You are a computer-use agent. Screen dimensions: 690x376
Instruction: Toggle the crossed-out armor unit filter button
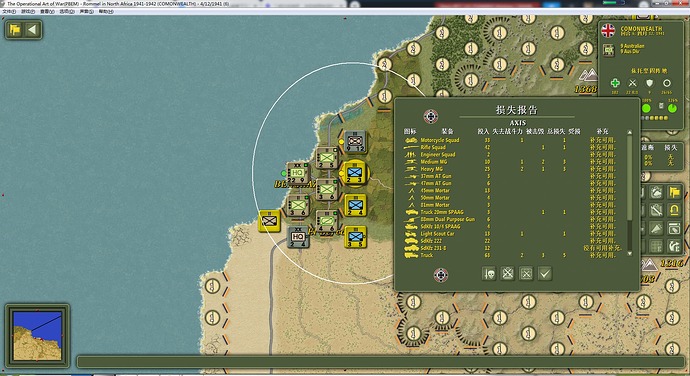tap(507, 273)
